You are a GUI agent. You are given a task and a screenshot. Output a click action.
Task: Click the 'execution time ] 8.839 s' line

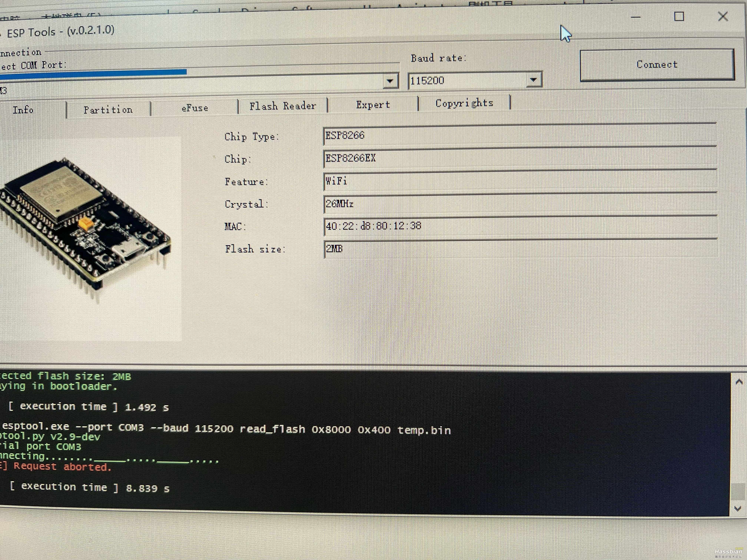89,487
